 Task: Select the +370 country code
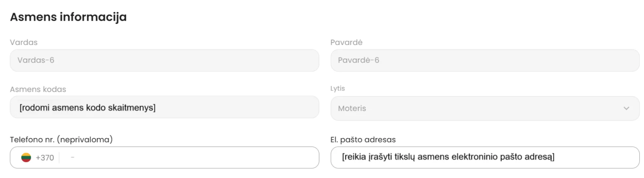pyautogui.click(x=45, y=158)
